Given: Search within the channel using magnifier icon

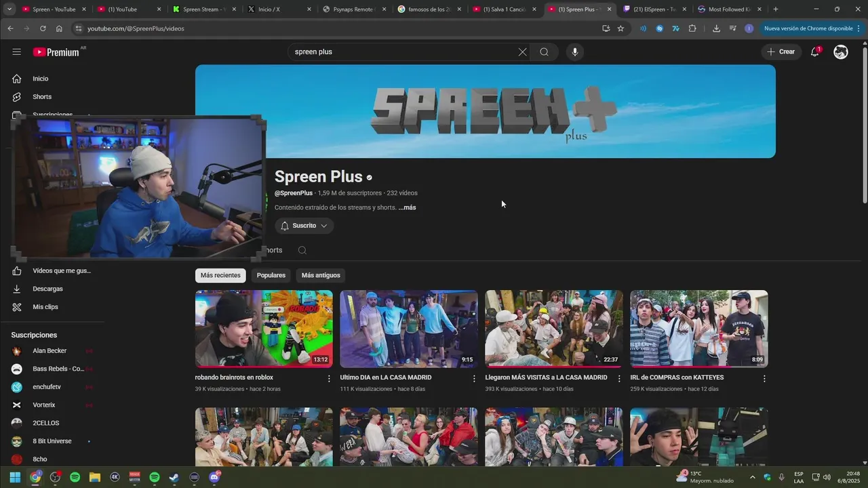Looking at the screenshot, I should click(x=302, y=250).
